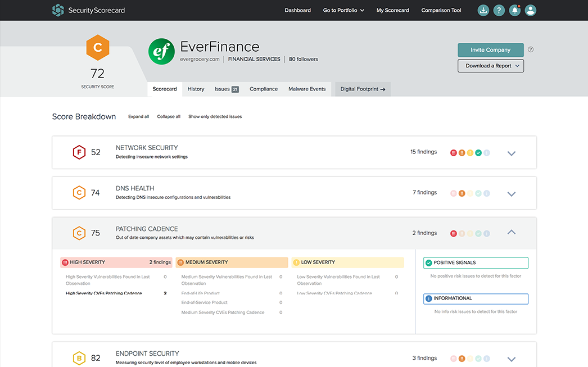Expand all score breakdown sections
Viewport: 588px width, 367px height.
tap(138, 116)
